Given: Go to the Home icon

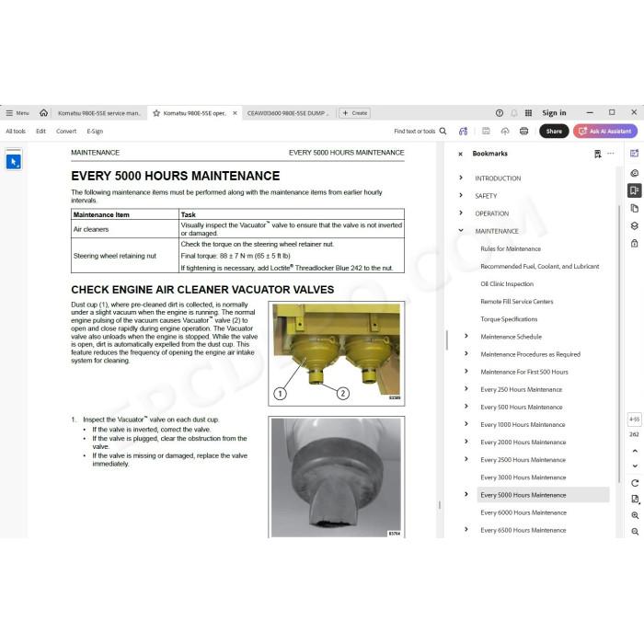Looking at the screenshot, I should (43, 112).
